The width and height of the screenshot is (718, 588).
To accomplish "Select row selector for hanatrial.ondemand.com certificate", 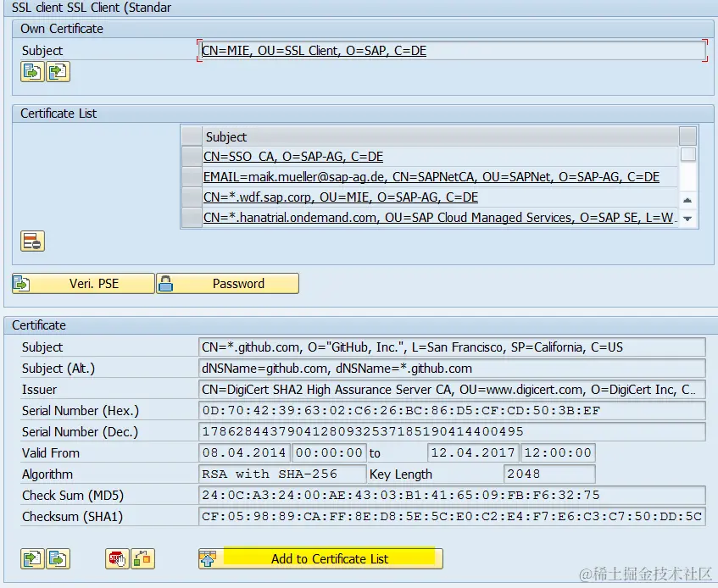I will (192, 218).
